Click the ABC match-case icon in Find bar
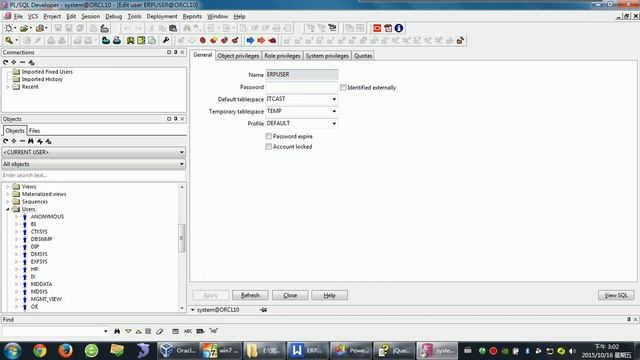 coord(188,331)
